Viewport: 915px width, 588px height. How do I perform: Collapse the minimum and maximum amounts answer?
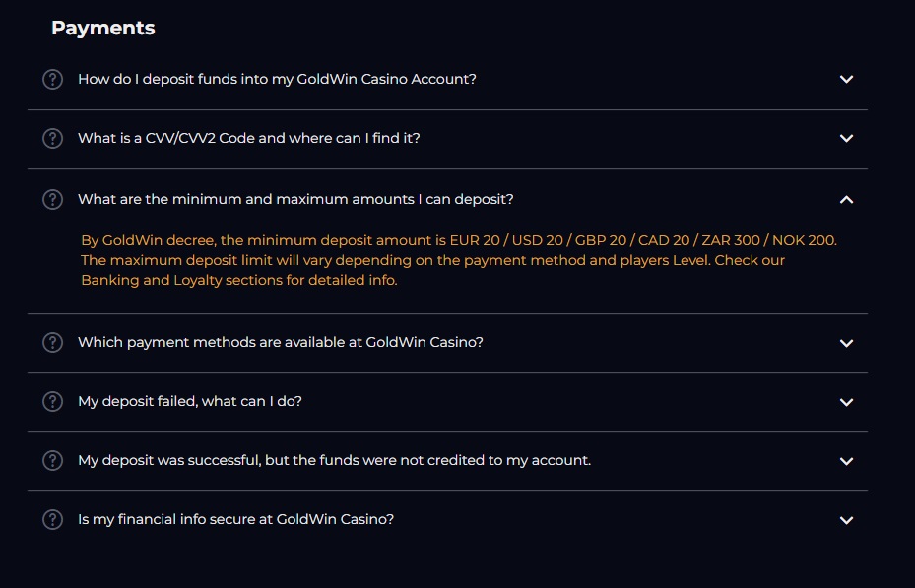click(846, 199)
